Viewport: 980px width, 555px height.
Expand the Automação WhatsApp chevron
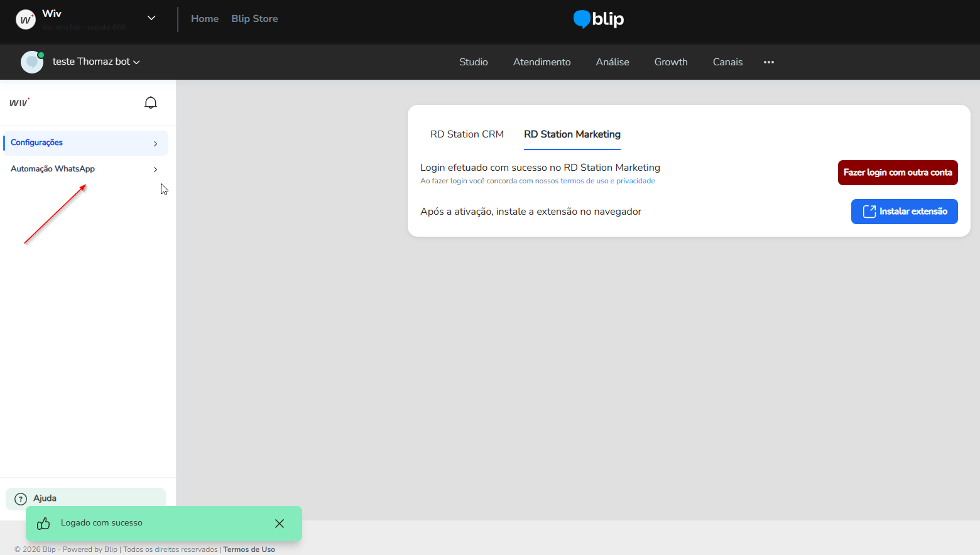click(x=156, y=170)
